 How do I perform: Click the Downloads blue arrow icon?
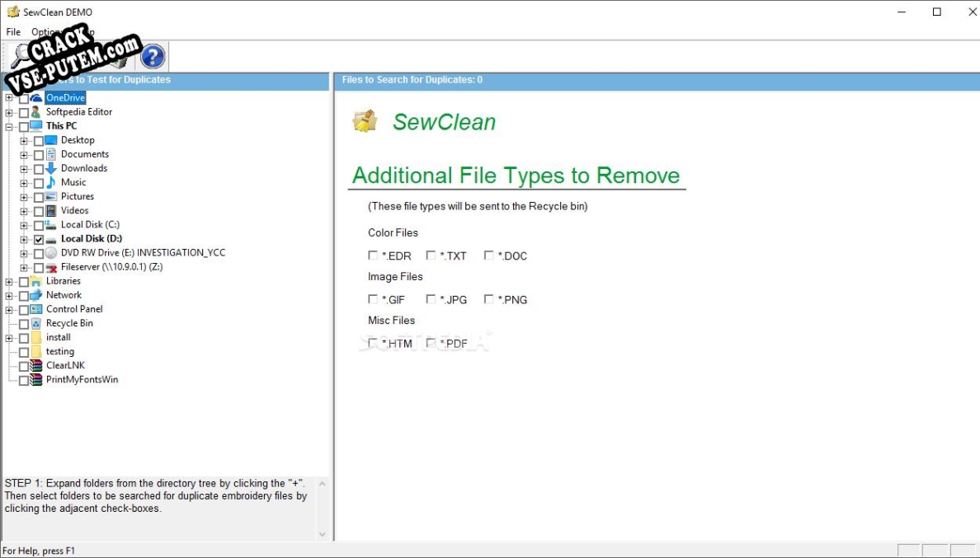click(x=51, y=168)
